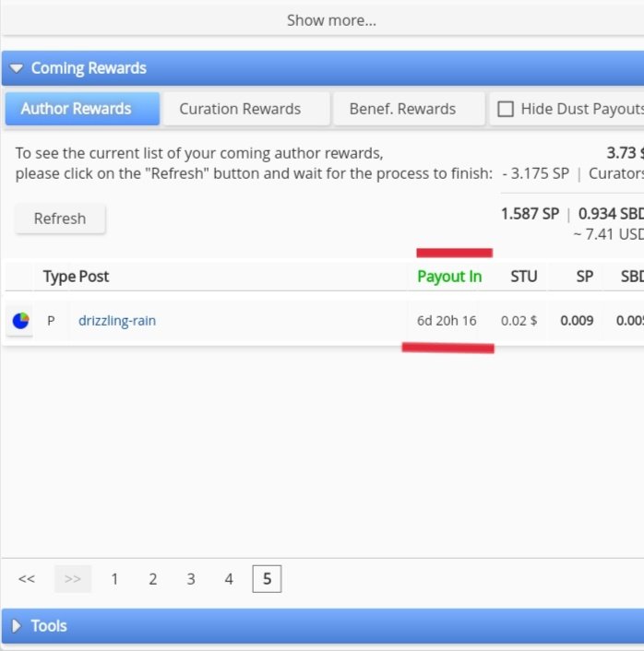Switch to the Author Rewards tab

(x=82, y=109)
